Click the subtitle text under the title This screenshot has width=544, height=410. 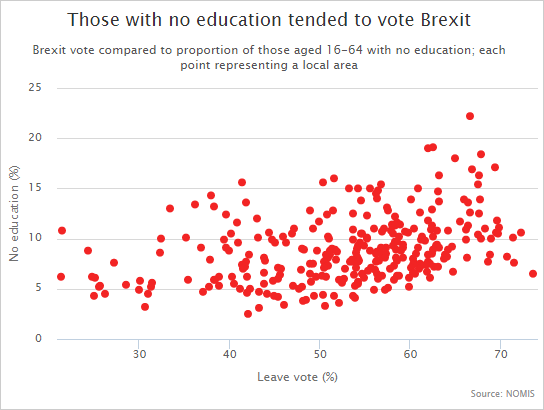coord(269,57)
